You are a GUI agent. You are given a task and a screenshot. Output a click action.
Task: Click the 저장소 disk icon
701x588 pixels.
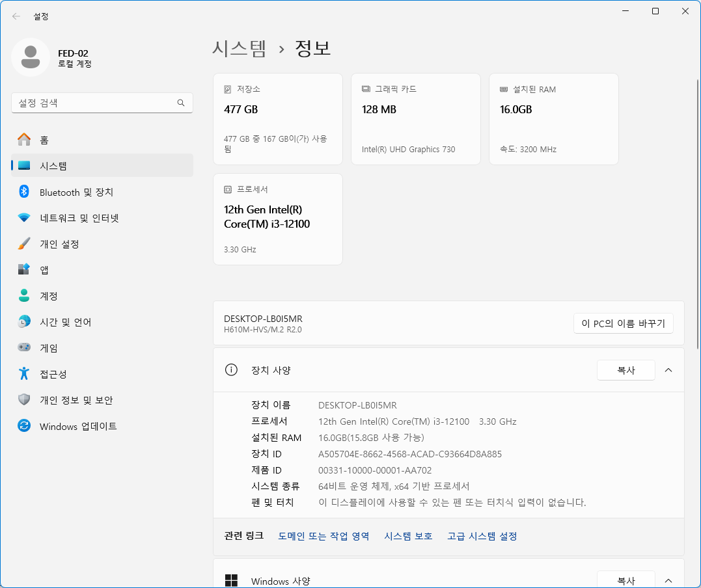coord(228,89)
